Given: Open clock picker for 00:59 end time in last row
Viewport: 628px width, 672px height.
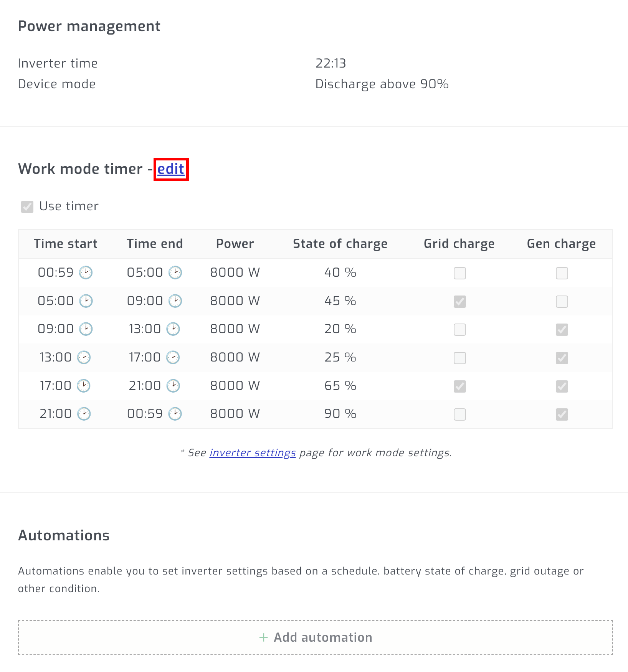Looking at the screenshot, I should pyautogui.click(x=175, y=414).
